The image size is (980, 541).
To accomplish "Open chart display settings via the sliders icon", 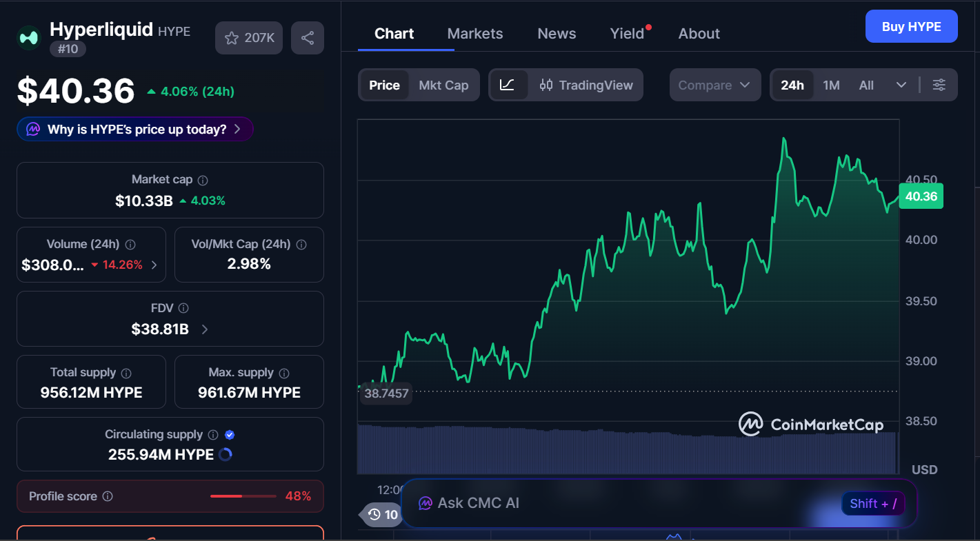I will click(x=939, y=85).
